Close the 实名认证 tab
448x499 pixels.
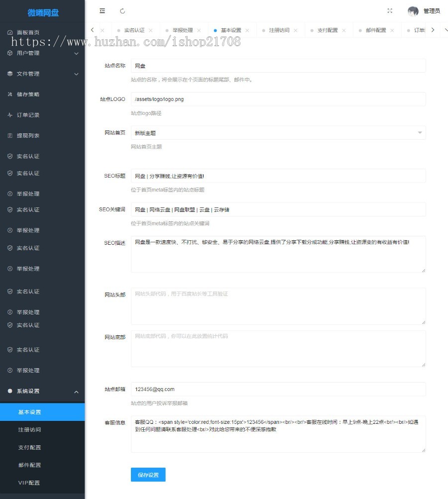[x=151, y=30]
